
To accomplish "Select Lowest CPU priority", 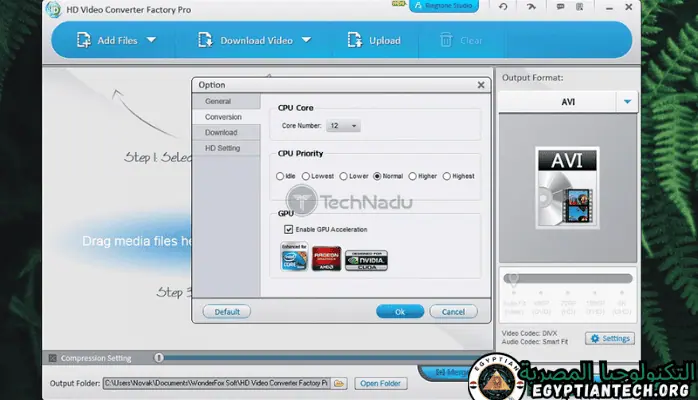I will point(306,176).
